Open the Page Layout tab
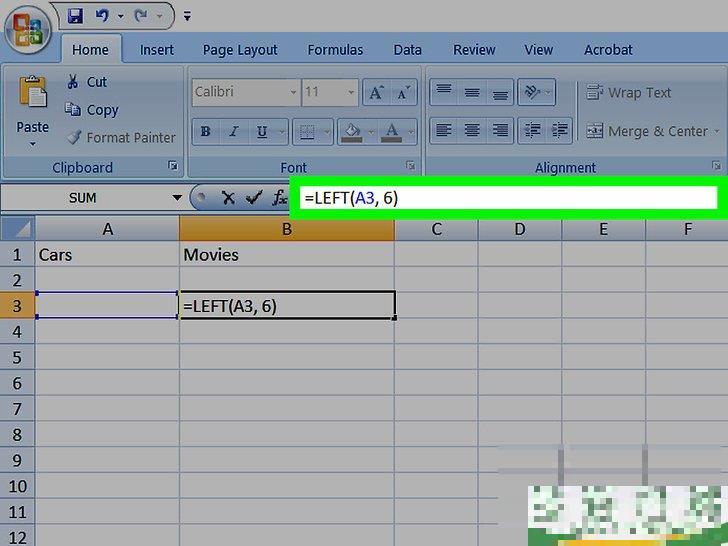 tap(240, 49)
